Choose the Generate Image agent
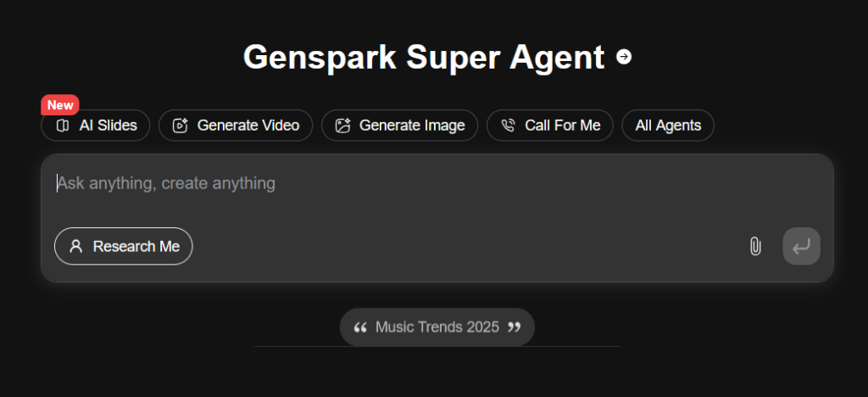The width and height of the screenshot is (868, 397). coord(400,126)
